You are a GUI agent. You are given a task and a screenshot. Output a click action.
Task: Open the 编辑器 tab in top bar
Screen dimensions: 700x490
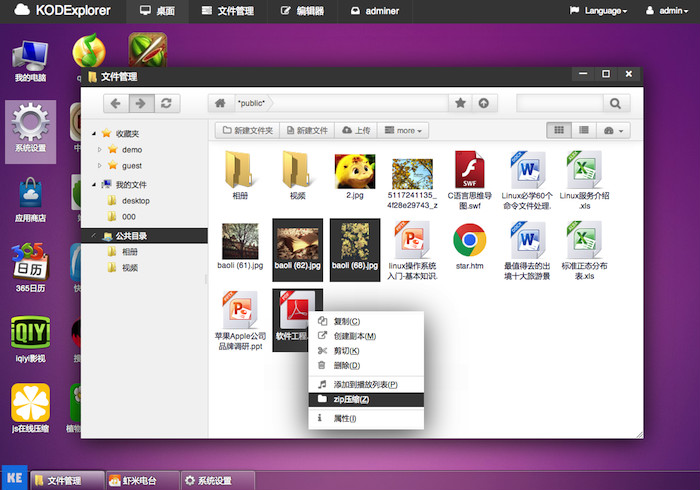point(302,11)
